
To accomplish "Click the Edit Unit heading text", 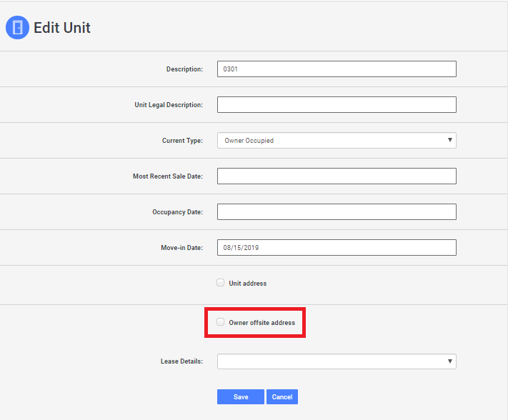I will pos(62,29).
